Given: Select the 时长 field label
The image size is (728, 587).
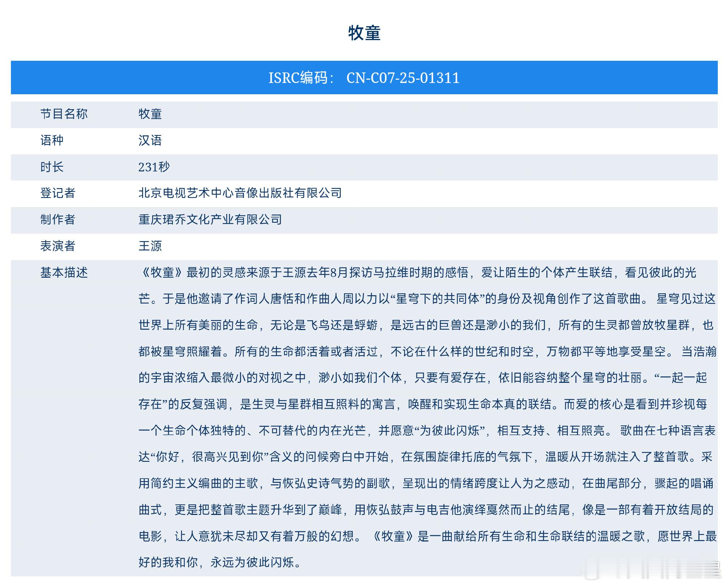Looking at the screenshot, I should pyautogui.click(x=52, y=167).
